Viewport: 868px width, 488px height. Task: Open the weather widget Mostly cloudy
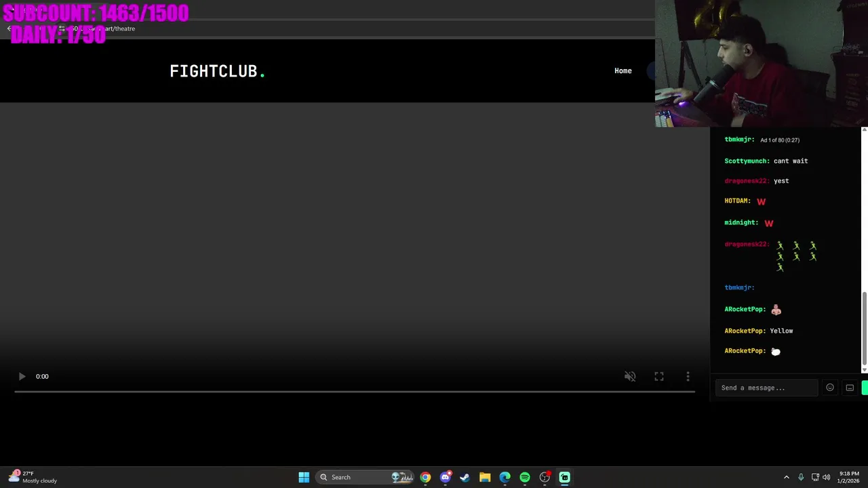point(33,477)
